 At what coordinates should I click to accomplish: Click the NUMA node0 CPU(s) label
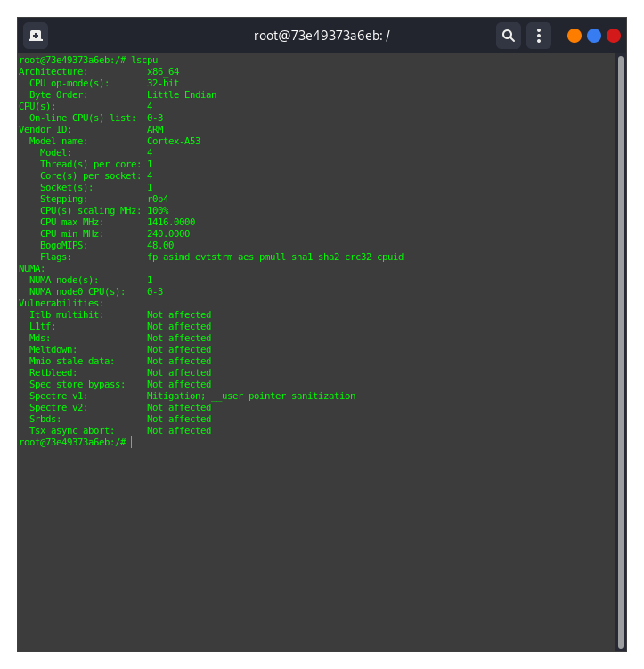[x=77, y=291]
